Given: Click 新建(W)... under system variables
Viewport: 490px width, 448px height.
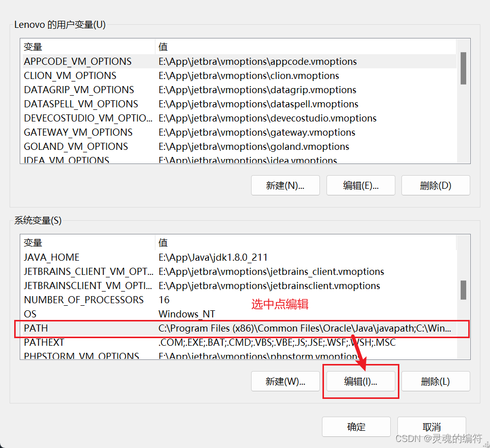Looking at the screenshot, I should click(x=285, y=381).
